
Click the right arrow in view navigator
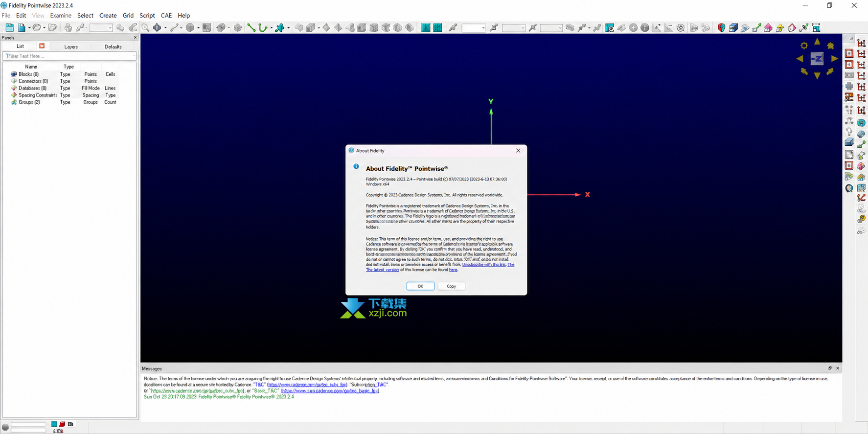[x=834, y=59]
